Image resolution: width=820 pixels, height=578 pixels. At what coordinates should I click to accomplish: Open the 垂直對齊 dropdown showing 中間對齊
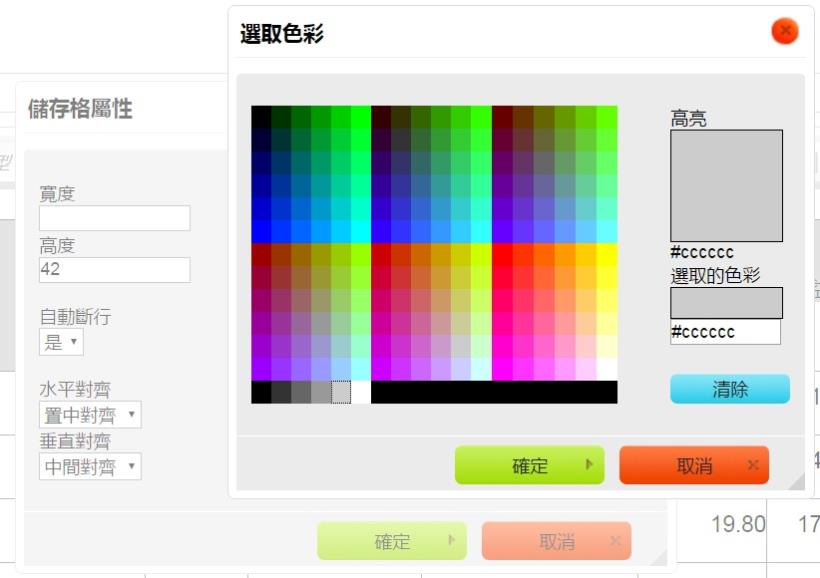click(x=90, y=467)
